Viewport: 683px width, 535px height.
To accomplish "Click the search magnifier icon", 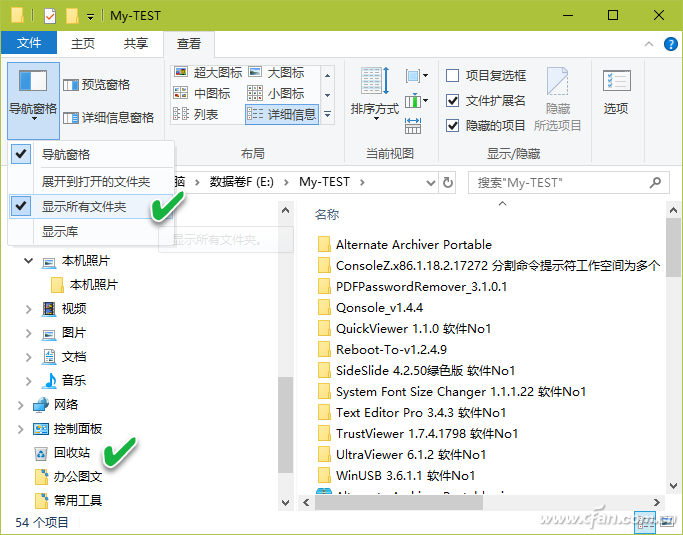I will point(655,182).
